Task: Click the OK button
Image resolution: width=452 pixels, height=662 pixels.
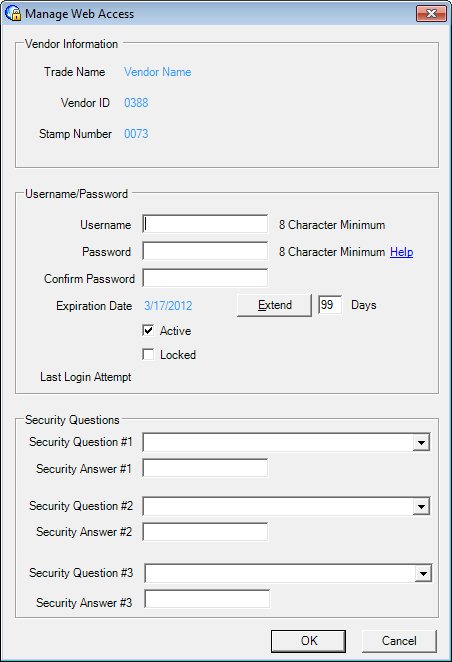Action: pyautogui.click(x=309, y=641)
